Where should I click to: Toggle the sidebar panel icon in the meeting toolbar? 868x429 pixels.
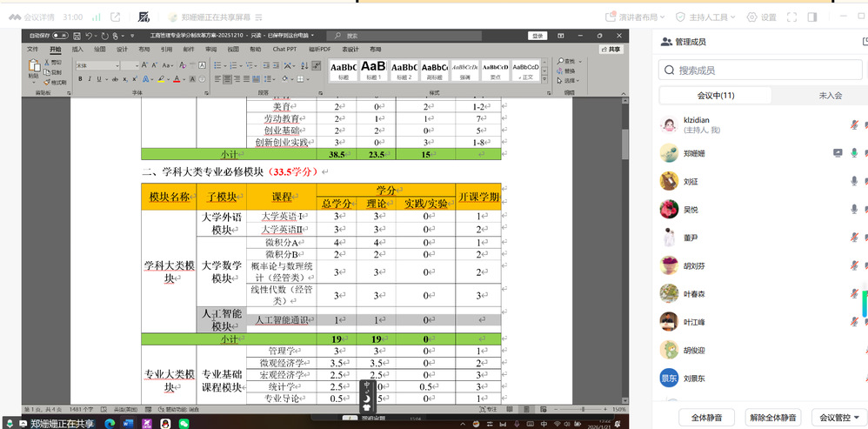[812, 17]
